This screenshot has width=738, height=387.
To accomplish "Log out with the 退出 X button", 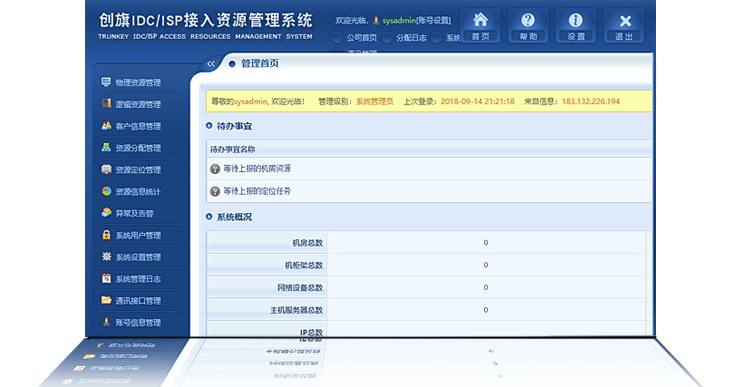I will 624,26.
